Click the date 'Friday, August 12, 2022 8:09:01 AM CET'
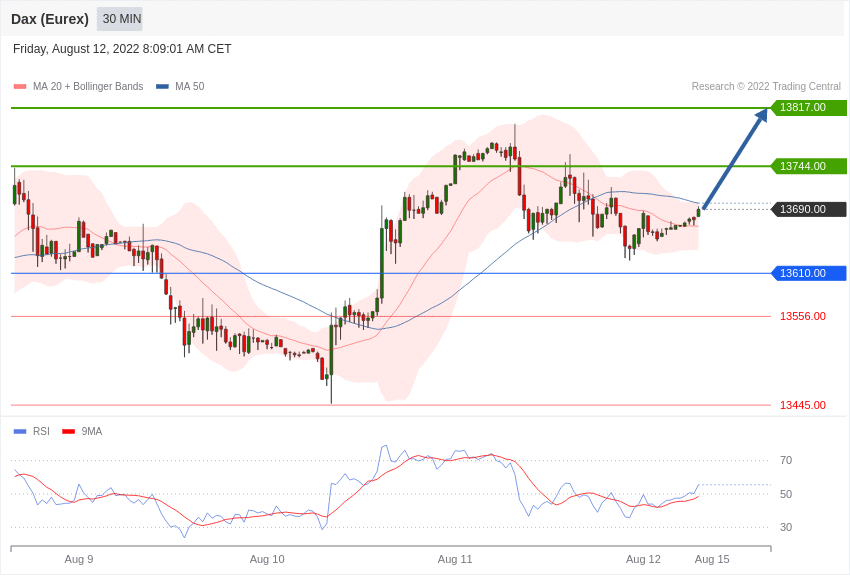The image size is (850, 576). 122,49
